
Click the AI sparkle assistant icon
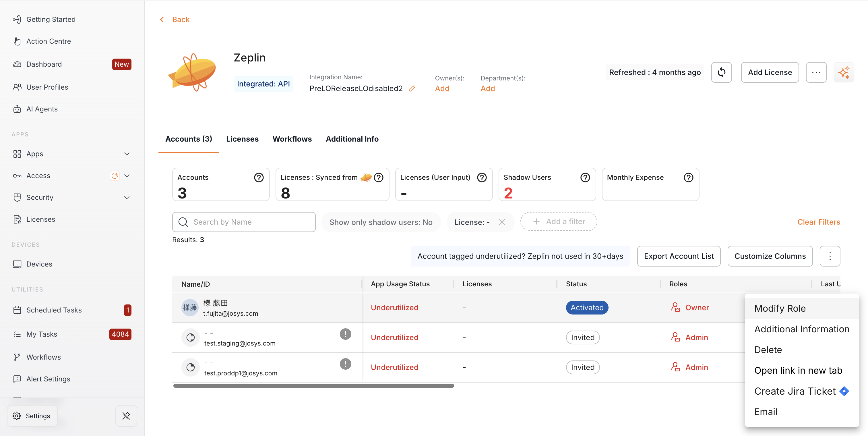844,72
